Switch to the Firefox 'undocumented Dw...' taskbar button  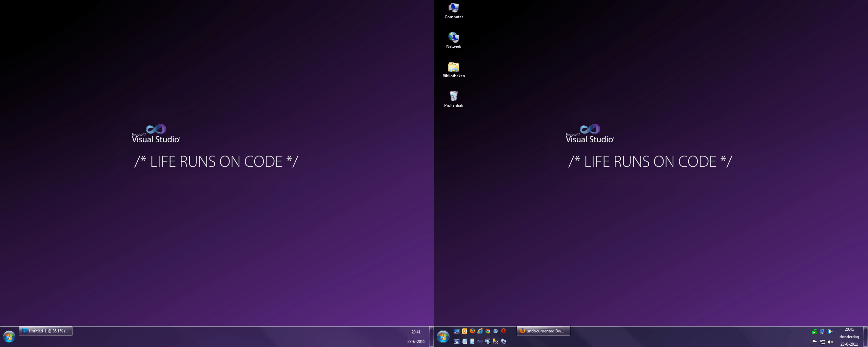(544, 331)
